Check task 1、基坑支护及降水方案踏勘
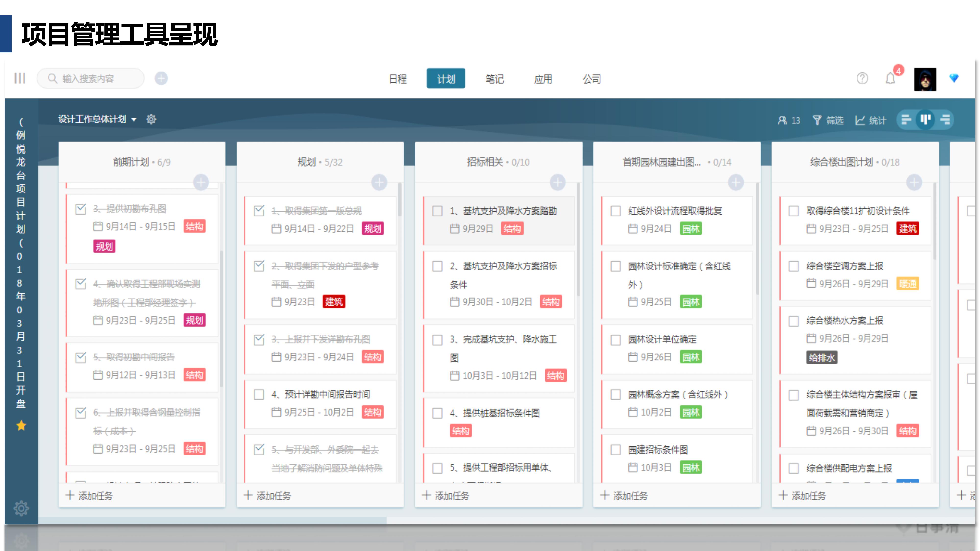980x551 pixels. pos(438,211)
